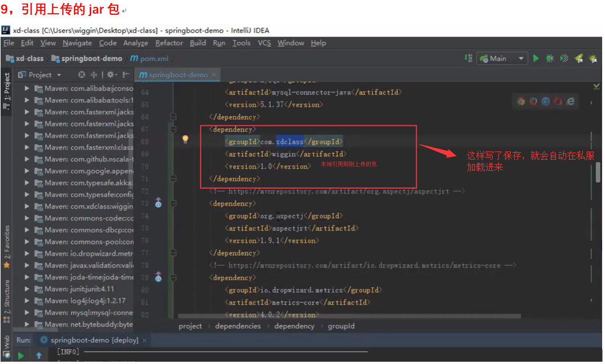Toggle the 1: Project tool window

click(x=7, y=86)
